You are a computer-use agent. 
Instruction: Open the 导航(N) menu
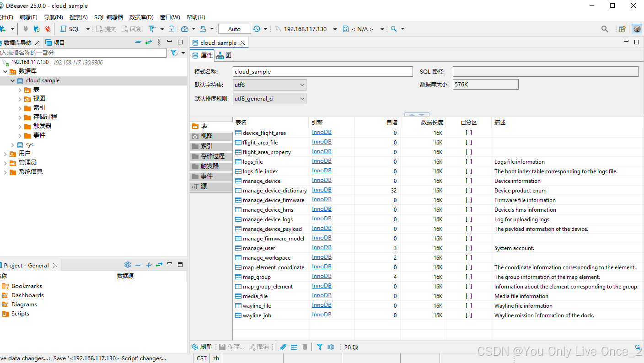53,17
